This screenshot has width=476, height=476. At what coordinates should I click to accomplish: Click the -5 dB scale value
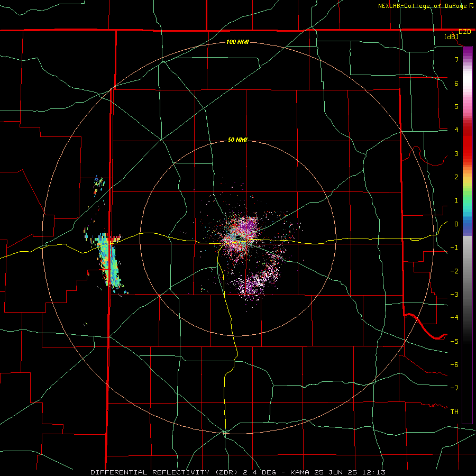[x=454, y=342]
